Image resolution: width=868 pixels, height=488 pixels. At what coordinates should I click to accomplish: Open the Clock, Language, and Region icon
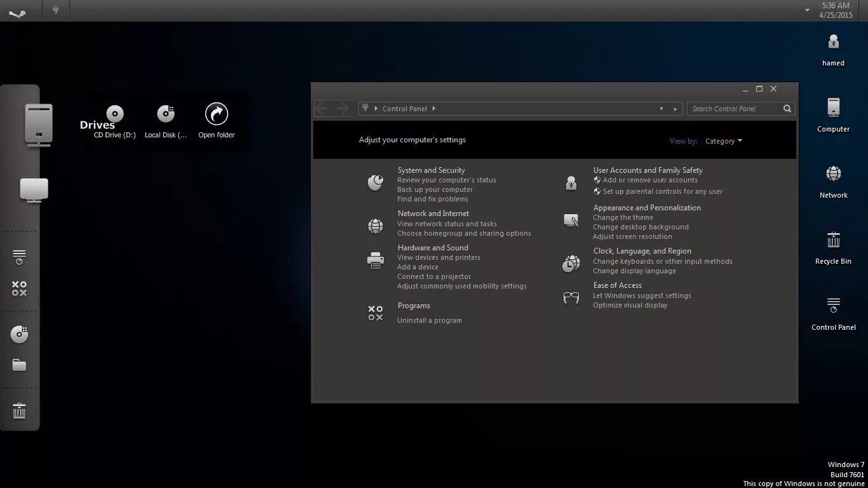pos(571,264)
